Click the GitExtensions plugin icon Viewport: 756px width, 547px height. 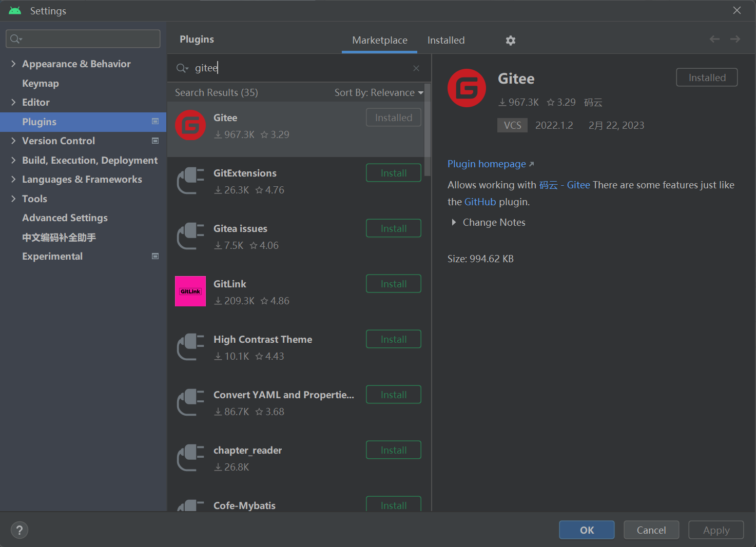tap(190, 181)
